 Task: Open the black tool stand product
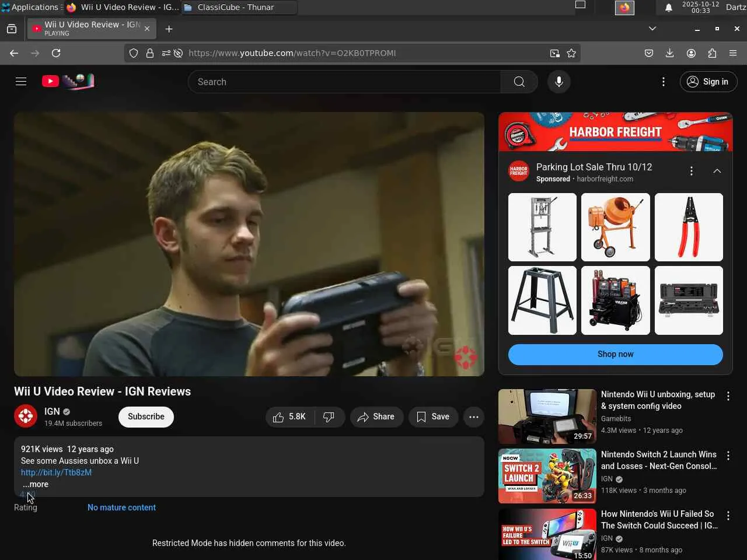click(x=542, y=300)
